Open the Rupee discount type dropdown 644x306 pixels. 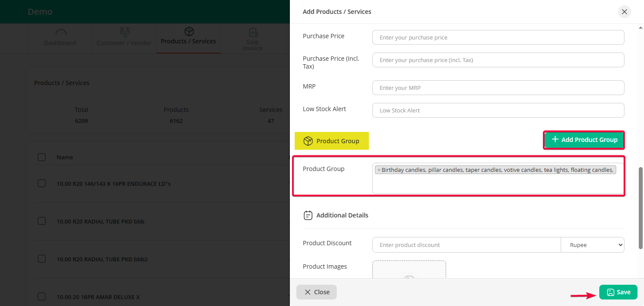[x=592, y=245]
